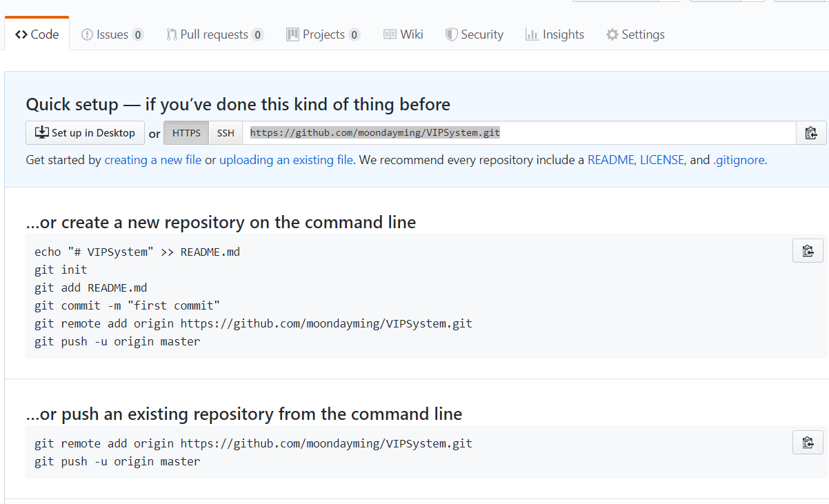Click the Pull requests count badge 0
This screenshot has height=504, width=829.
pyautogui.click(x=257, y=34)
